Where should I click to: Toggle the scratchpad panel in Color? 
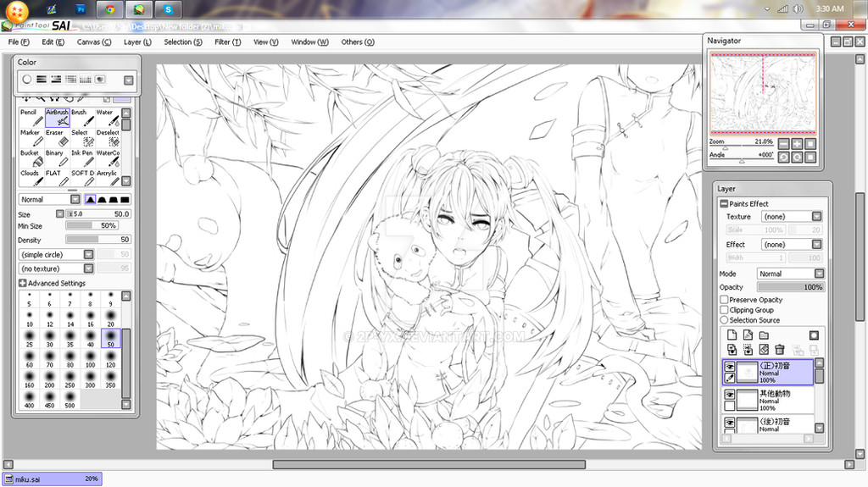(100, 80)
